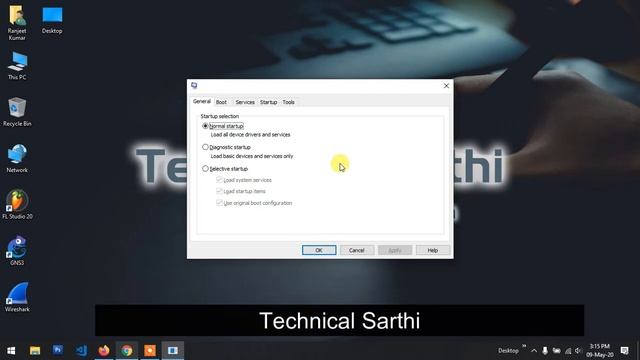Close the System Configuration dialog
The height and width of the screenshot is (360, 640).
pos(446,86)
